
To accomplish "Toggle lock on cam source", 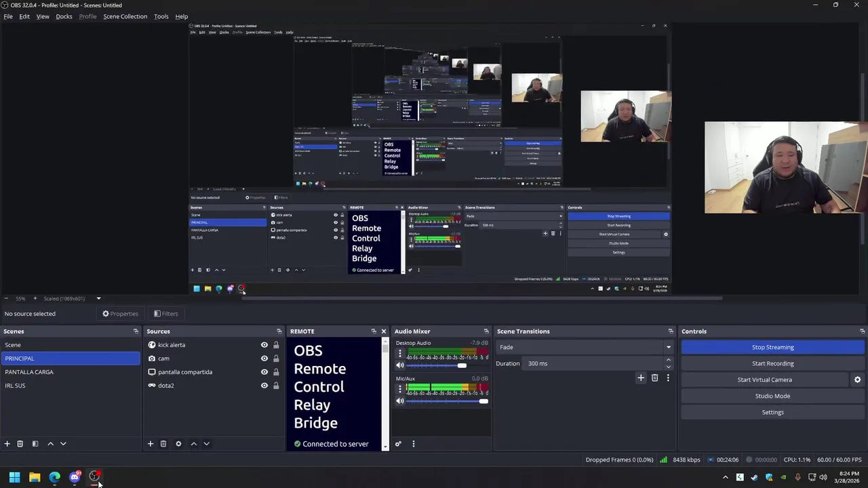I will [276, 359].
